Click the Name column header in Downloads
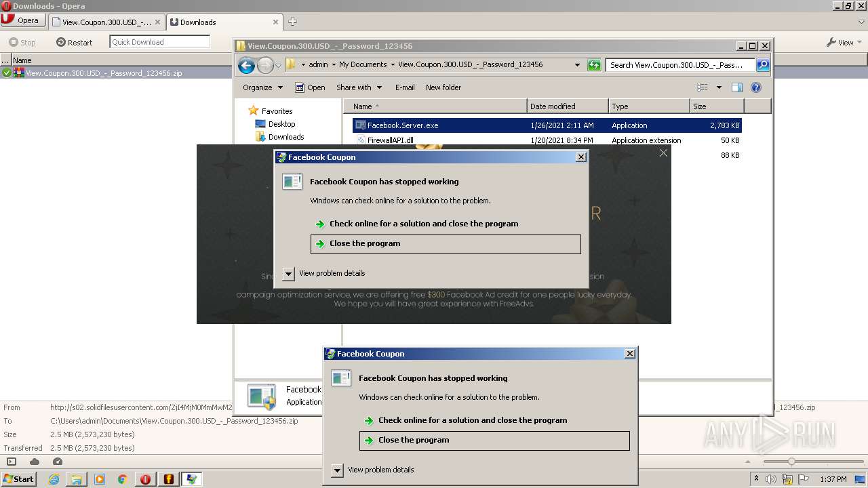Image resolution: width=868 pixels, height=488 pixels. 22,60
